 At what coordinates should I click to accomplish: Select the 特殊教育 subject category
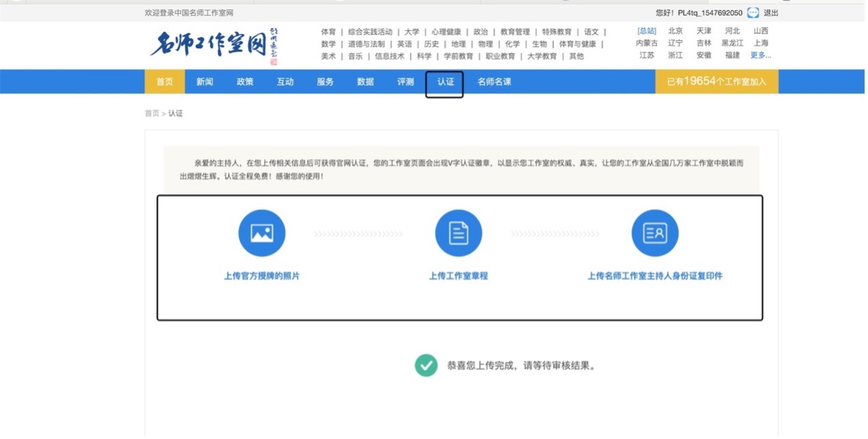point(557,32)
